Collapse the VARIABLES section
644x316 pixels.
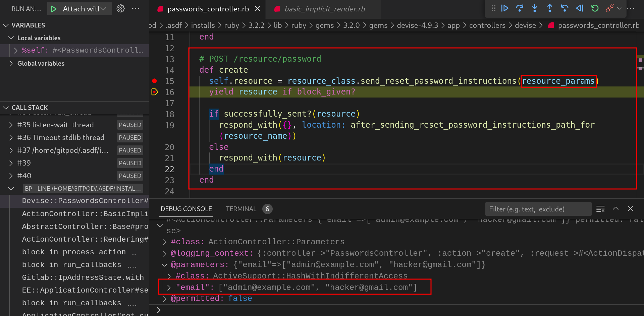point(6,25)
